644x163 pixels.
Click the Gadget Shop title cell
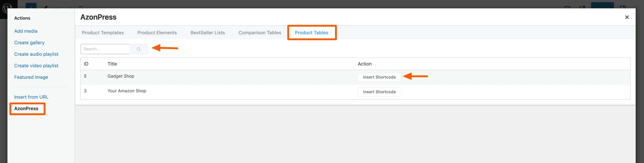pyautogui.click(x=121, y=76)
